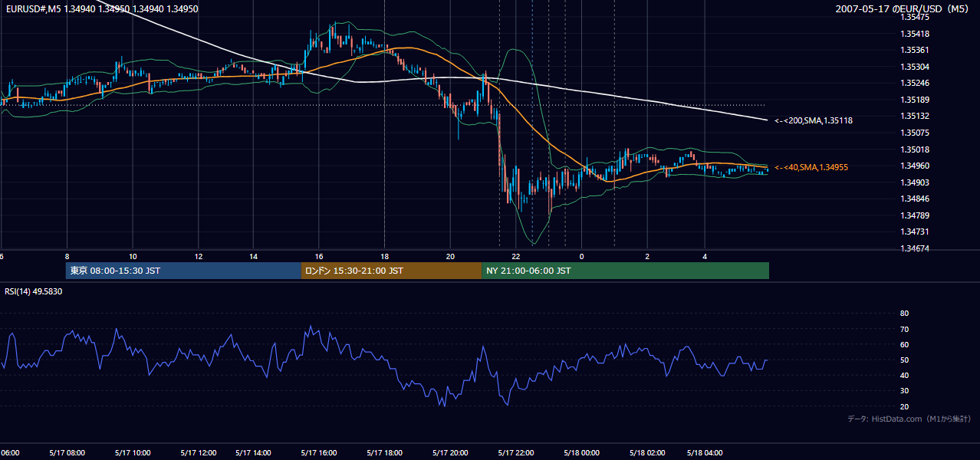Click RSI scale level 40
The height and width of the screenshot is (460, 980).
coord(904,376)
